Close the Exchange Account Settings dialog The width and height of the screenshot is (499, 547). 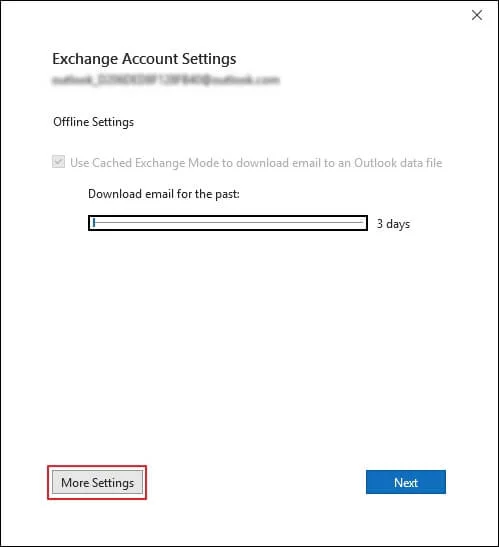[477, 15]
